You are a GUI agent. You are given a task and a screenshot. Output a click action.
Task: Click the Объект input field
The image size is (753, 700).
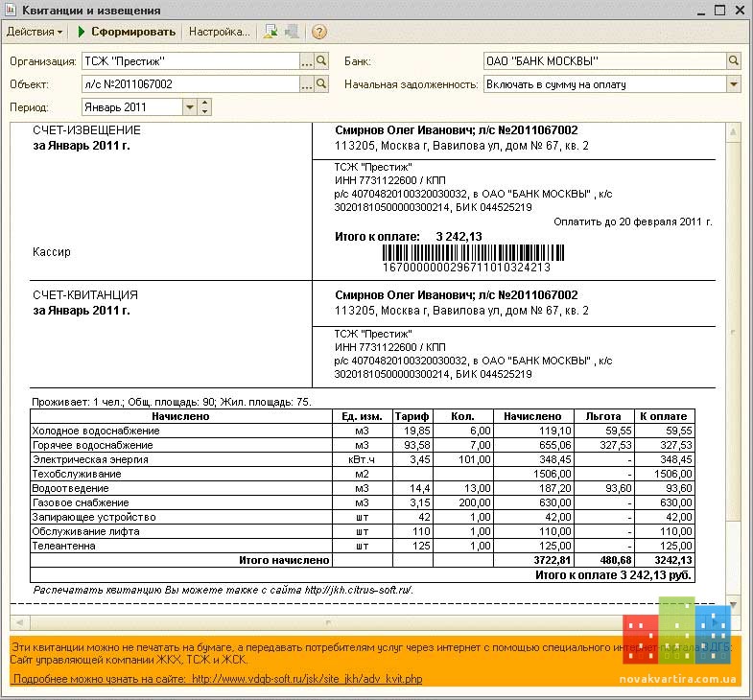pyautogui.click(x=191, y=84)
